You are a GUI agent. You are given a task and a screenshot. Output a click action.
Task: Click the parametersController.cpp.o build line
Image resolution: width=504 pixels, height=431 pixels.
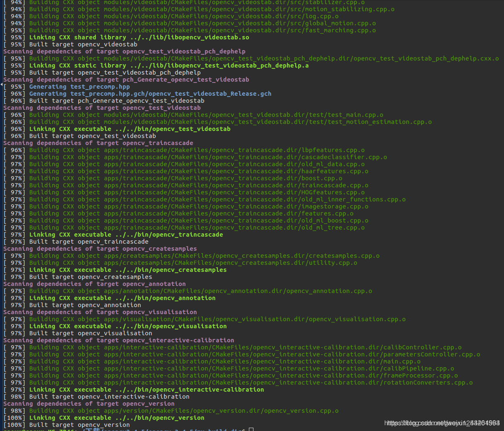coord(242,354)
